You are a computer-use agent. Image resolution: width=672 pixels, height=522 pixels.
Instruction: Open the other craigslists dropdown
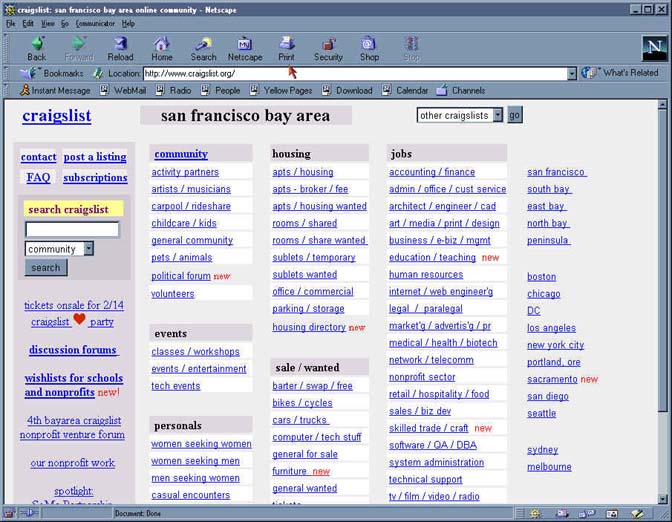click(459, 115)
